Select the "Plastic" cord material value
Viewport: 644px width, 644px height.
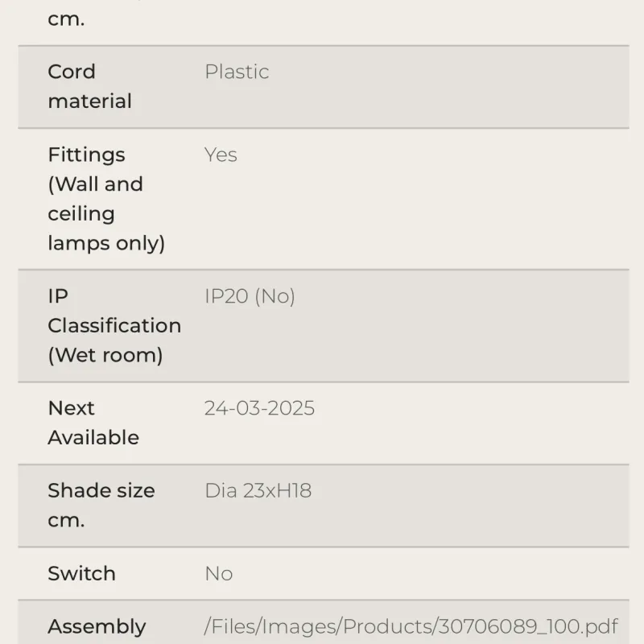click(237, 72)
